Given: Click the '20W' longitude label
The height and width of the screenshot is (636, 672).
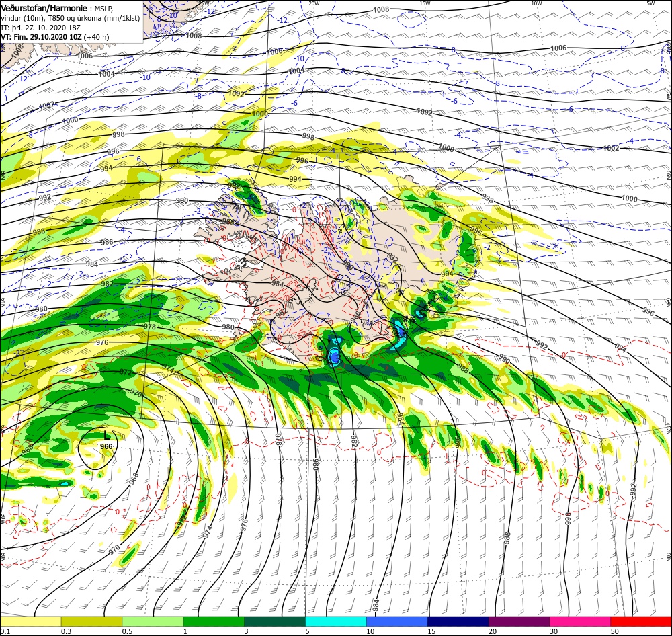Looking at the screenshot, I should coord(314,3).
